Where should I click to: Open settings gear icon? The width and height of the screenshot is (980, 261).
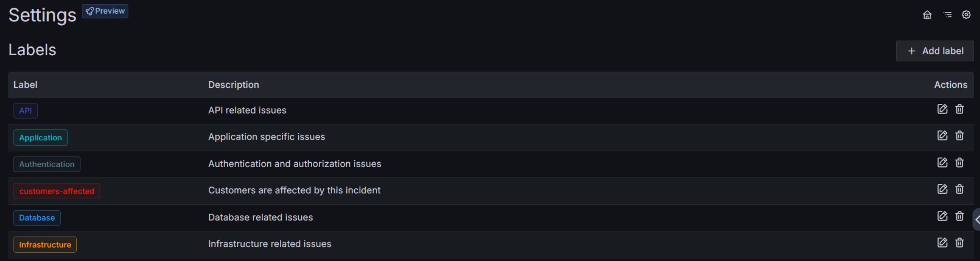pyautogui.click(x=966, y=15)
